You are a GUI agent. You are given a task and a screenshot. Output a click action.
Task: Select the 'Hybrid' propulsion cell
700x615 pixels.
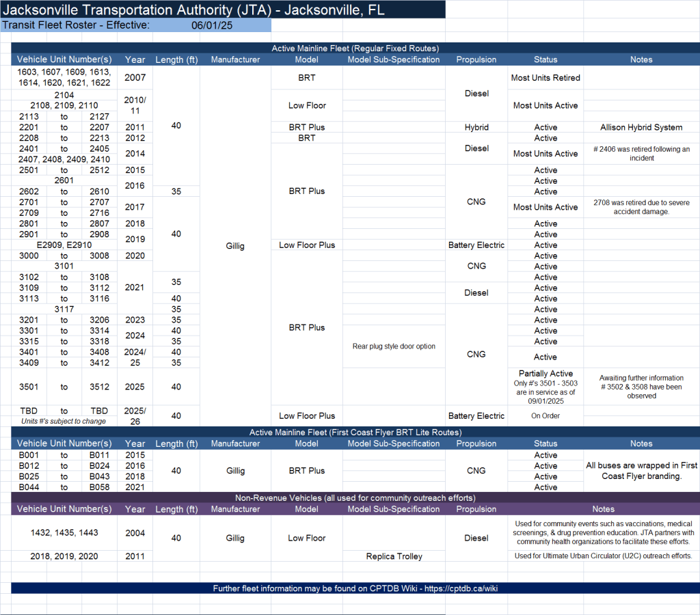pos(476,127)
